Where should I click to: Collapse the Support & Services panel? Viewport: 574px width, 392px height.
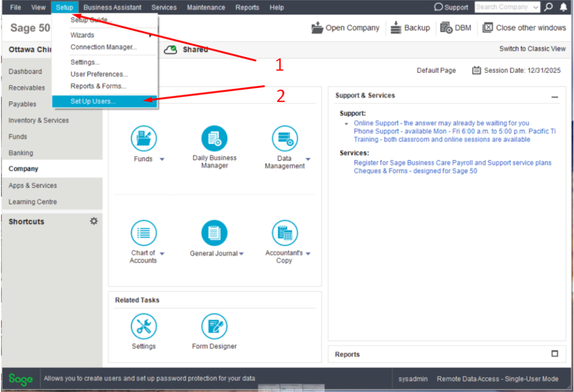(554, 96)
